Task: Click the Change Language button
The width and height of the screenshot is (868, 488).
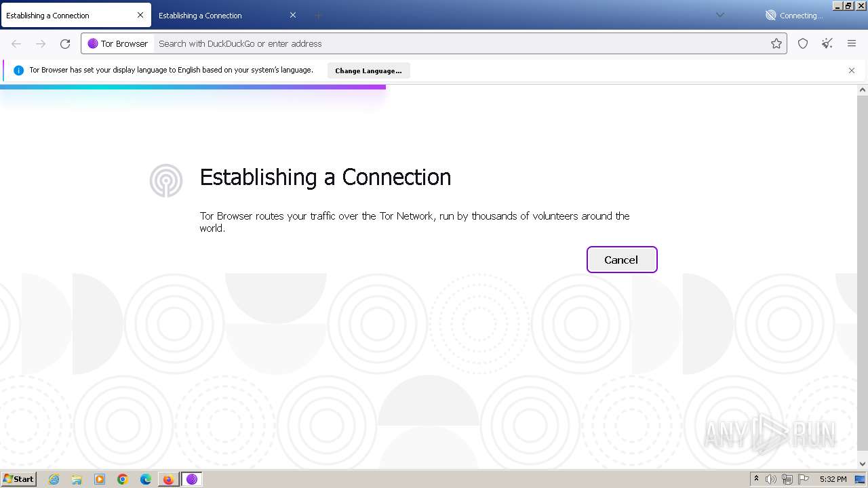Action: pos(368,70)
